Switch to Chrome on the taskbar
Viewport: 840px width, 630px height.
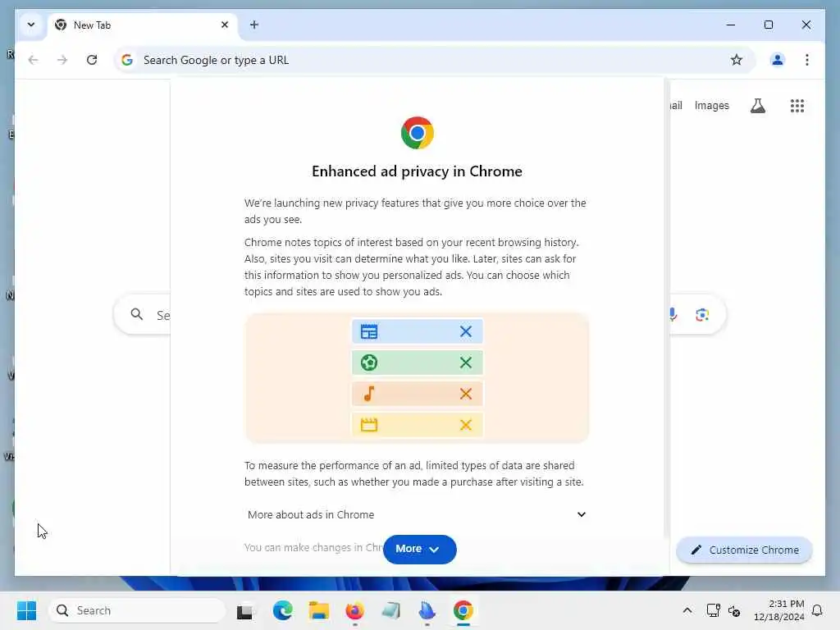coord(463,610)
